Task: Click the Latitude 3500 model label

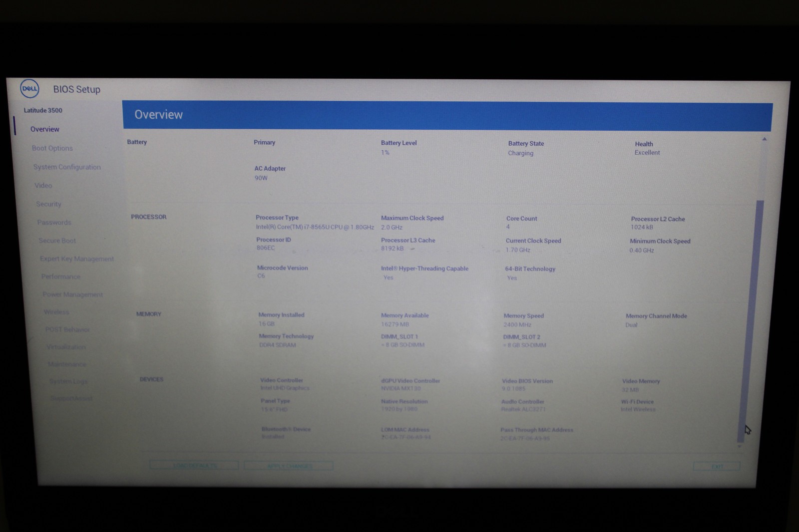Action: click(43, 110)
